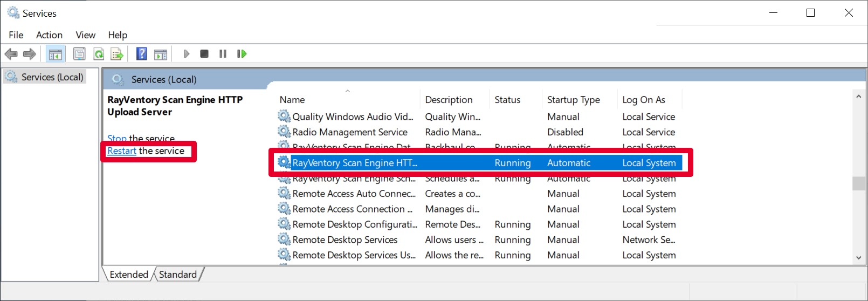
Task: Click the Creates a co... description cell
Action: (x=452, y=194)
